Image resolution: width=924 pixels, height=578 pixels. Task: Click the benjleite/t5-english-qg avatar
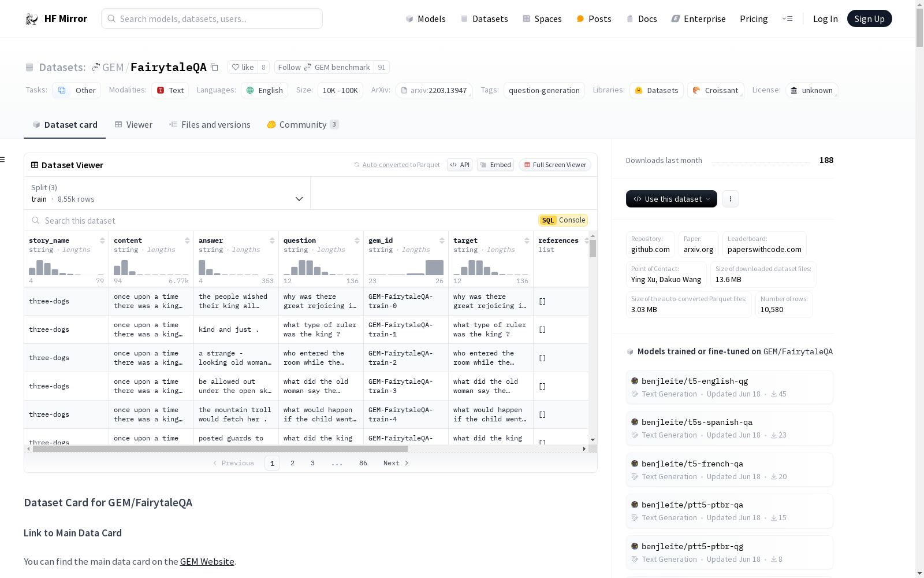click(635, 381)
